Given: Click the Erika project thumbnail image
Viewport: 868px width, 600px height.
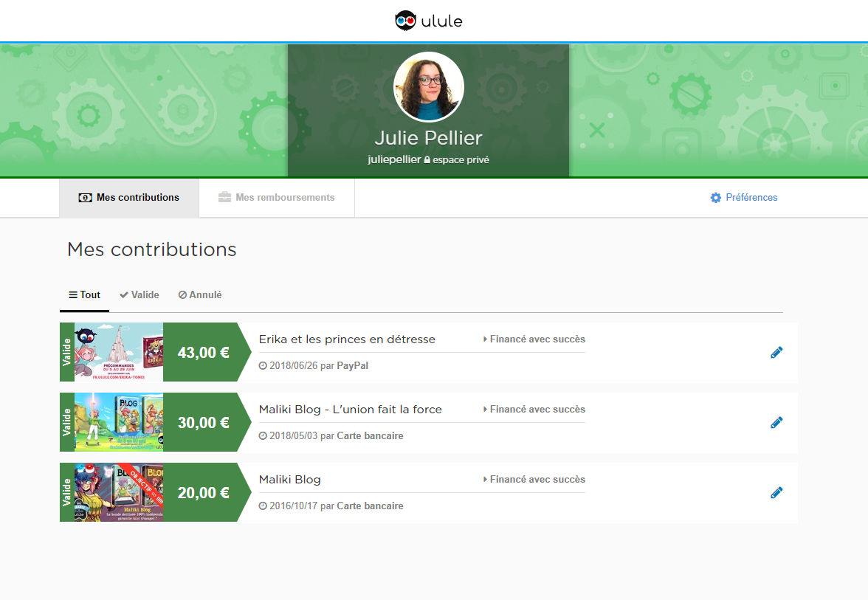Looking at the screenshot, I should 119,352.
